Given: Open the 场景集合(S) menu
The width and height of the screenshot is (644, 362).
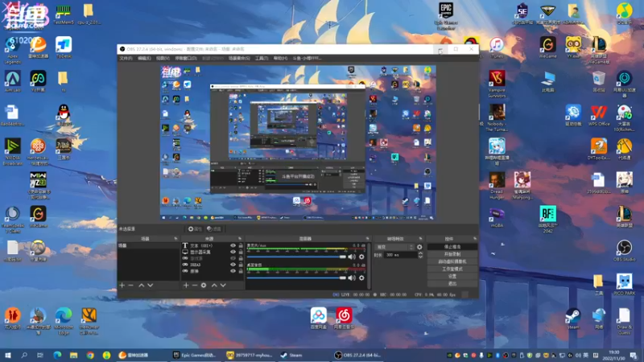Looking at the screenshot, I should (x=239, y=58).
